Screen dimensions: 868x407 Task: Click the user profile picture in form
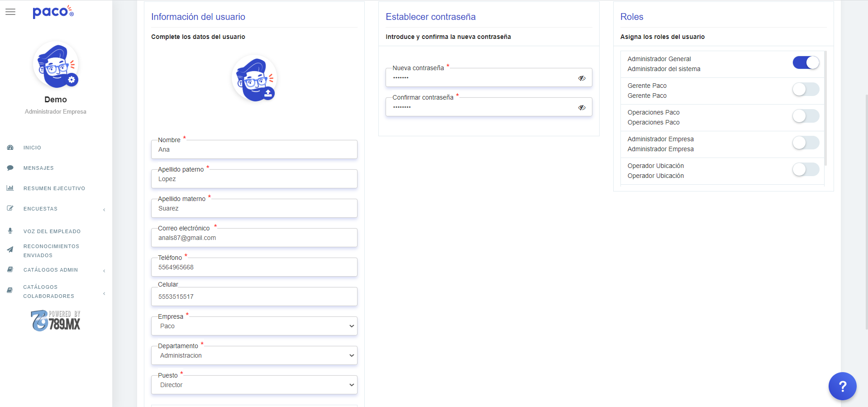point(254,78)
